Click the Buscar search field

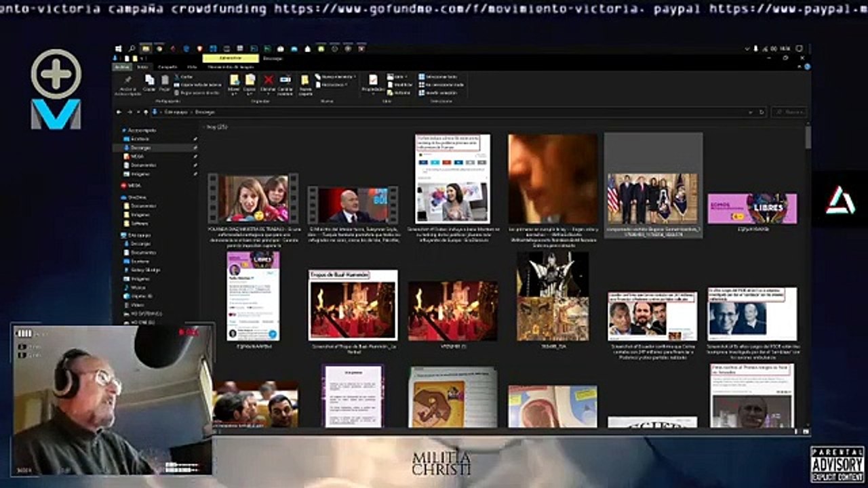pos(789,112)
